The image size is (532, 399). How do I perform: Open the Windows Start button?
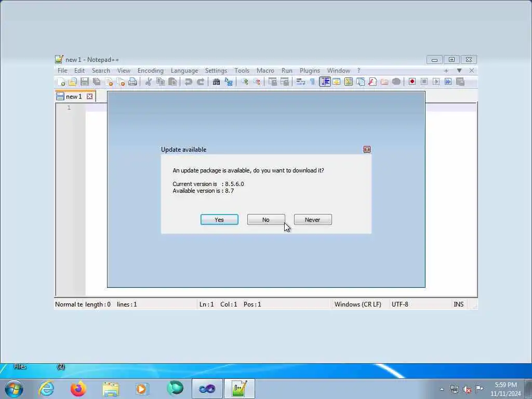14,389
